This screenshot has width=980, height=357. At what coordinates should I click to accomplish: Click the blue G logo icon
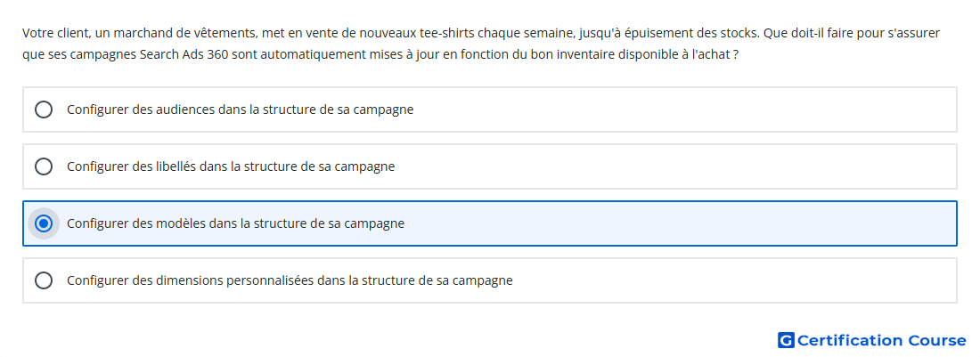pos(786,340)
